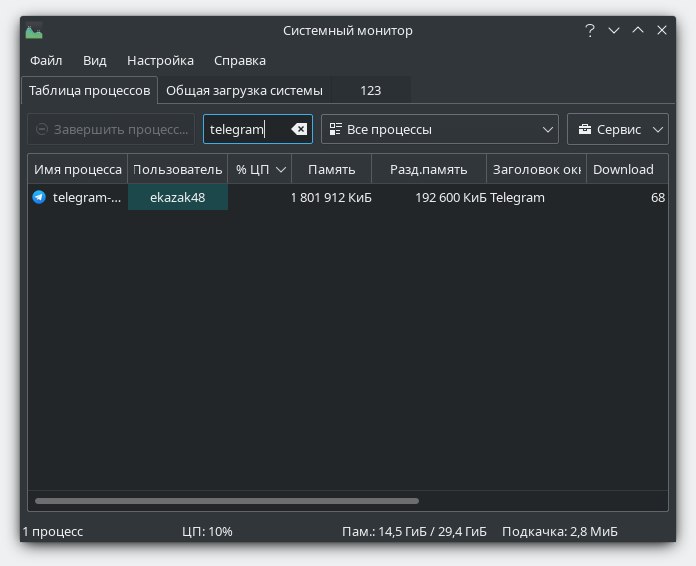
Task: Switch to Общая загрузка системы tab
Action: (244, 91)
